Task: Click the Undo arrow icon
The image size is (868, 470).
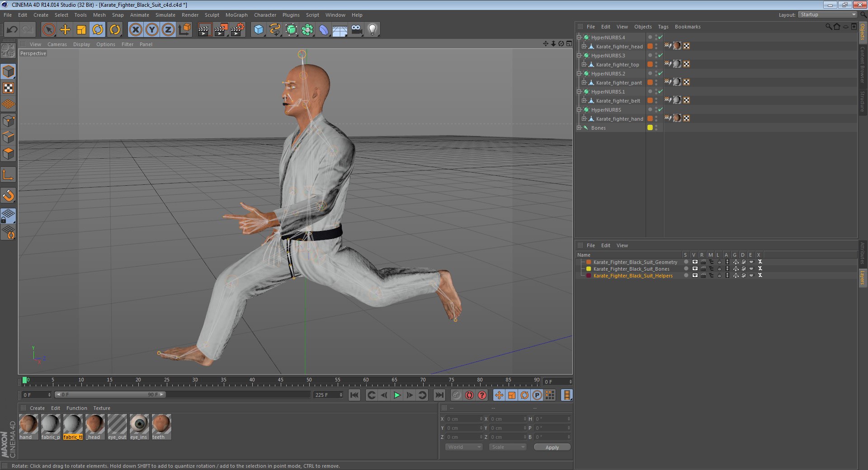Action: 12,30
